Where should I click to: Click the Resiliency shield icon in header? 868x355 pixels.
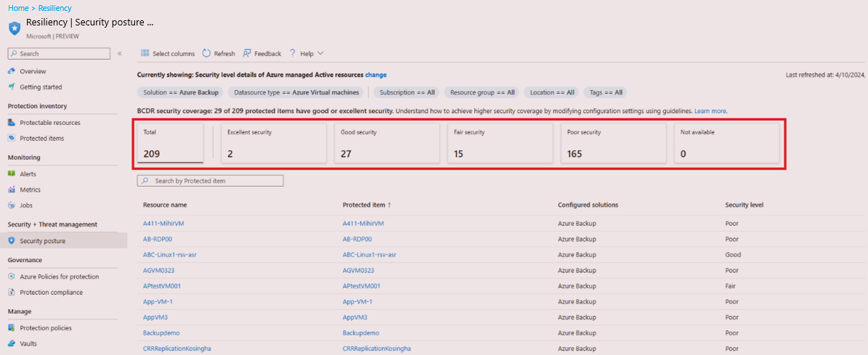(x=15, y=27)
